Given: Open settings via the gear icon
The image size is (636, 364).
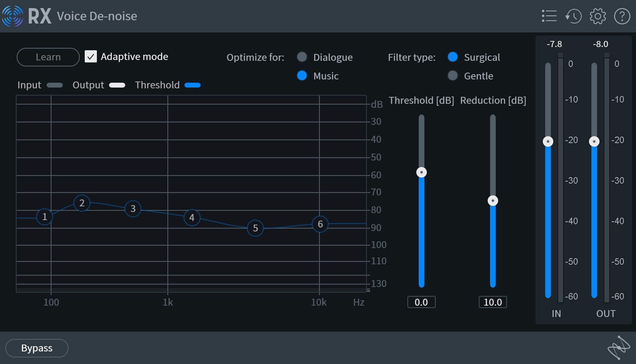Looking at the screenshot, I should click(x=598, y=16).
